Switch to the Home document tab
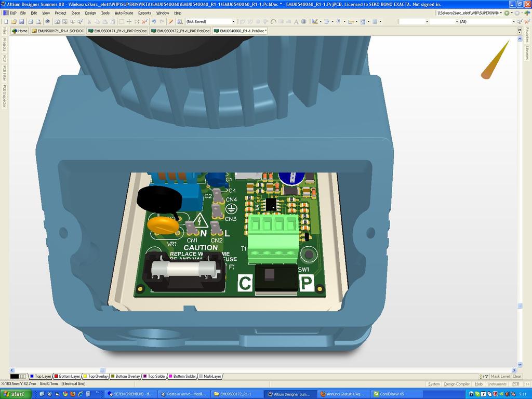Viewport: 532px width, 399px height. [x=19, y=31]
